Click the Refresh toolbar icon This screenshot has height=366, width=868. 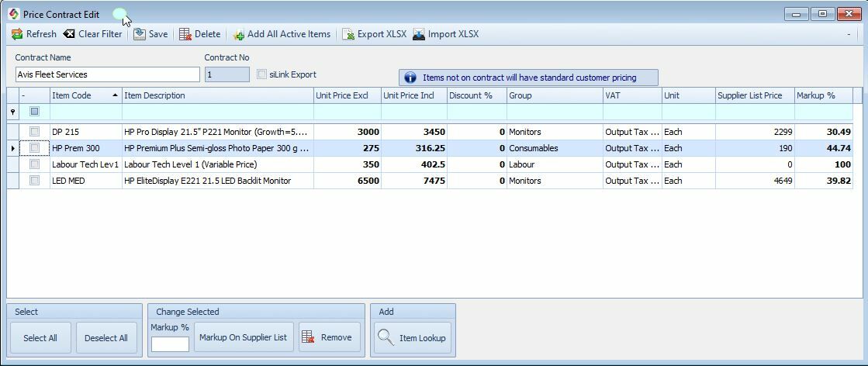(17, 34)
